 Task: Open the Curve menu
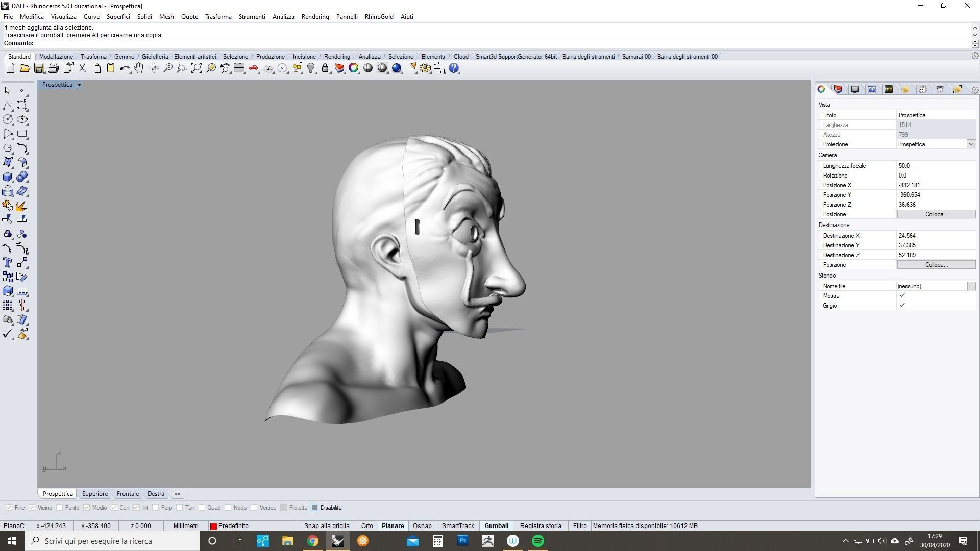91,17
